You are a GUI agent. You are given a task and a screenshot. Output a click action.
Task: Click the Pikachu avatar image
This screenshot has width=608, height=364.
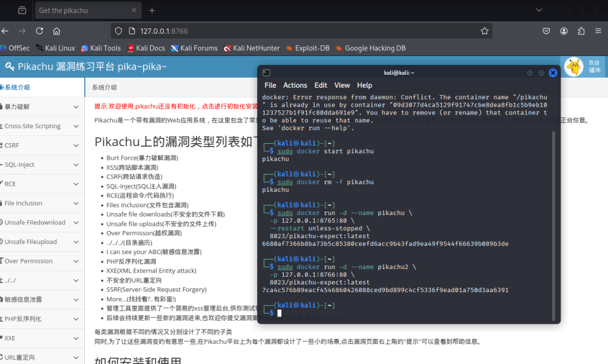point(574,67)
